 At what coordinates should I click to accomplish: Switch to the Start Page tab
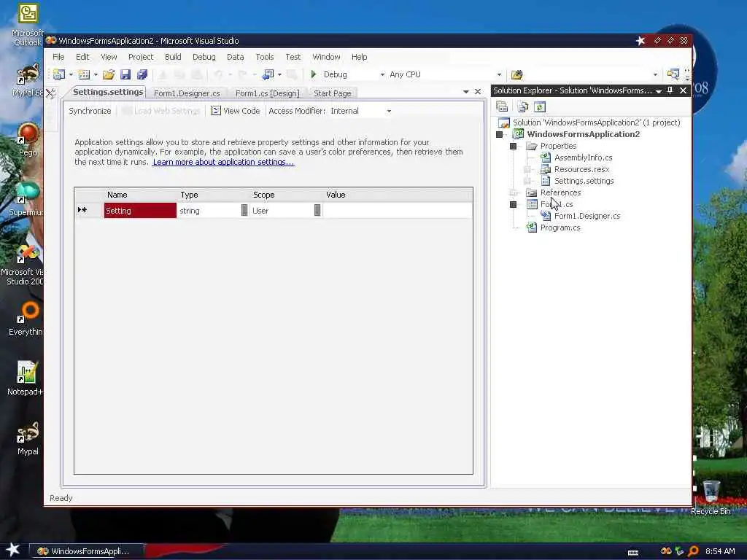pos(333,93)
